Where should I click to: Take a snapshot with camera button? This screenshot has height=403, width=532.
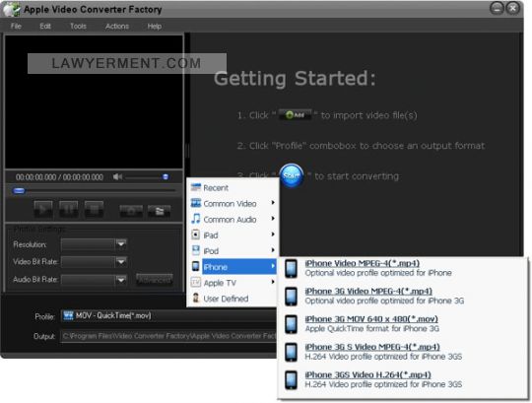click(x=131, y=211)
